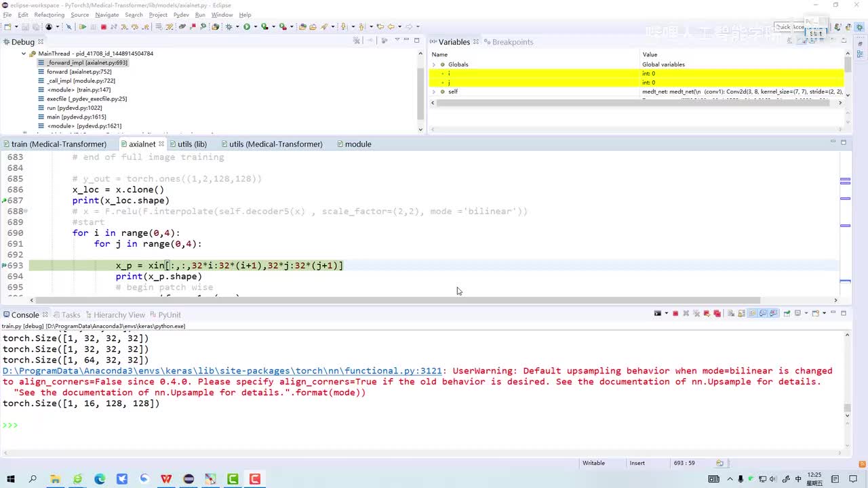Click the red Terminate button in main toolbar
Viewport: 868px width, 488px height.
pyautogui.click(x=104, y=27)
